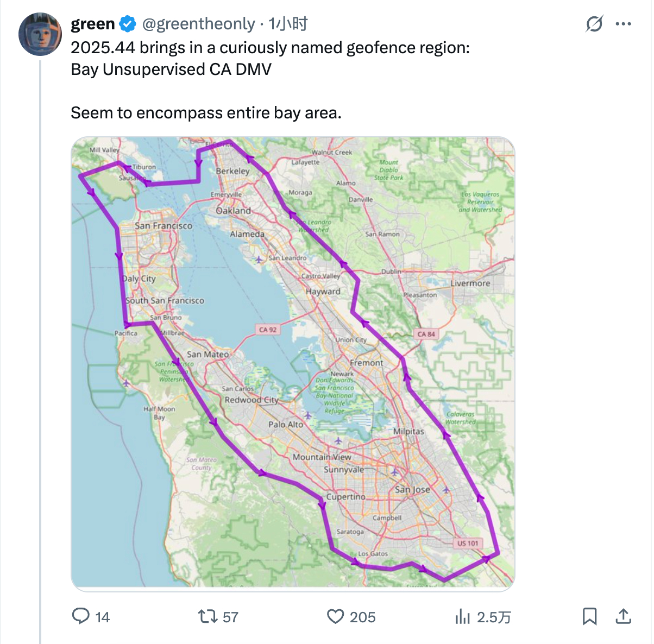Click the Grok slashed-circle icon
The image size is (654, 644).
594,24
